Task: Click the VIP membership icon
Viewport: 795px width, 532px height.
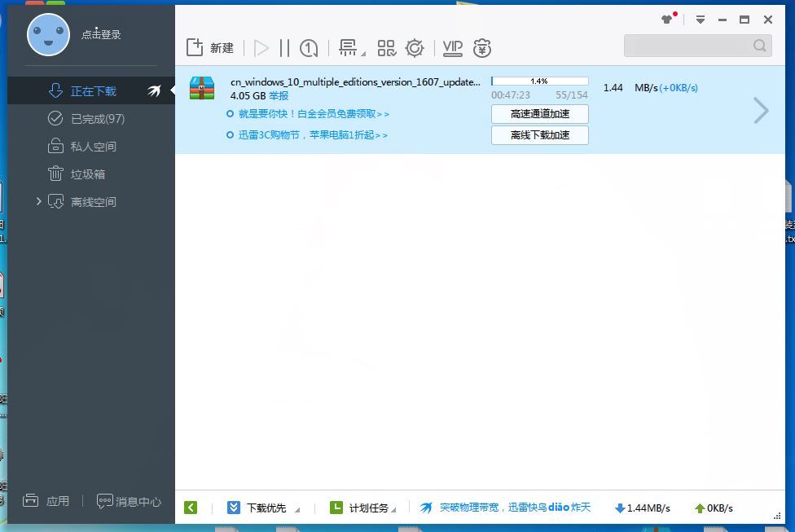Action: tap(452, 48)
